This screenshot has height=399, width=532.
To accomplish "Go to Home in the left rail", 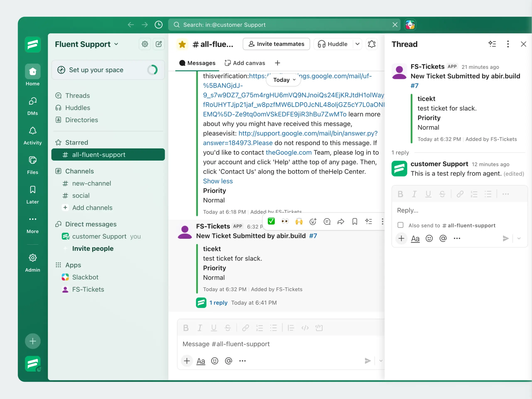I will point(33,75).
